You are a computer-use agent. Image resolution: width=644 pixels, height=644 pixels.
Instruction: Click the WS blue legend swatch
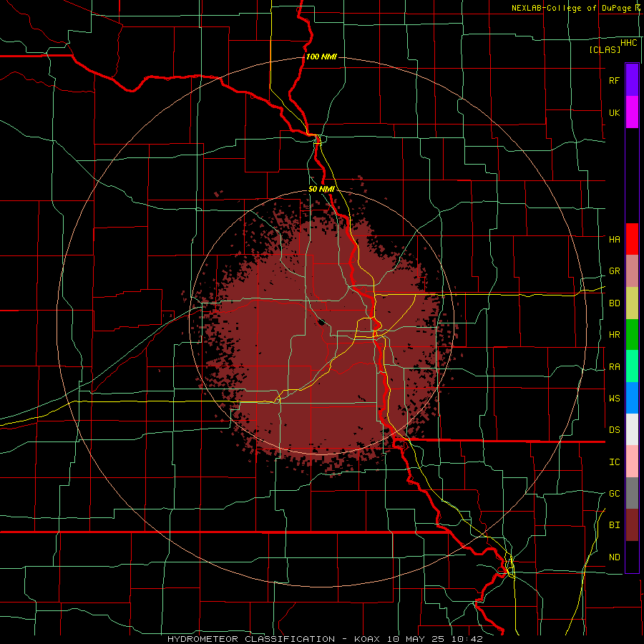coord(632,398)
